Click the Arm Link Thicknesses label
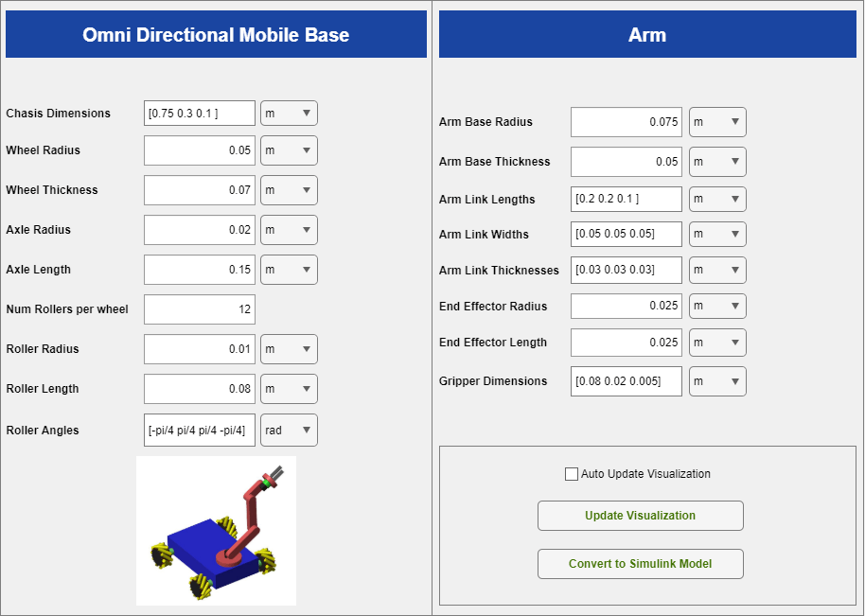The width and height of the screenshot is (865, 616). 500,271
